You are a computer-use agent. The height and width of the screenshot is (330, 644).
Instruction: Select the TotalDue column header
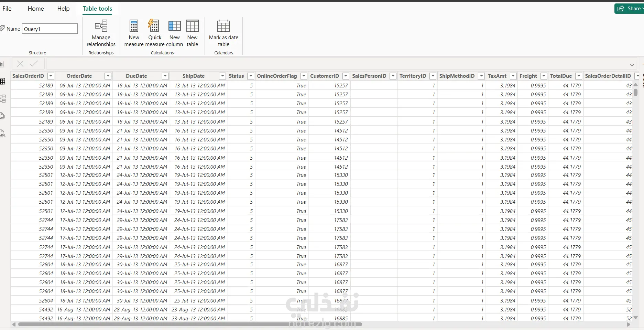click(561, 76)
